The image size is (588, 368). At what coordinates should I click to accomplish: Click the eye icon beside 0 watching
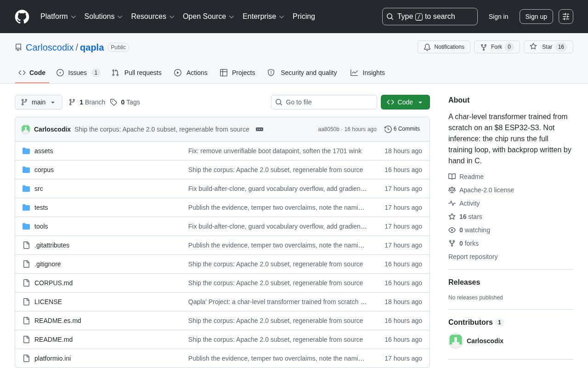(452, 230)
